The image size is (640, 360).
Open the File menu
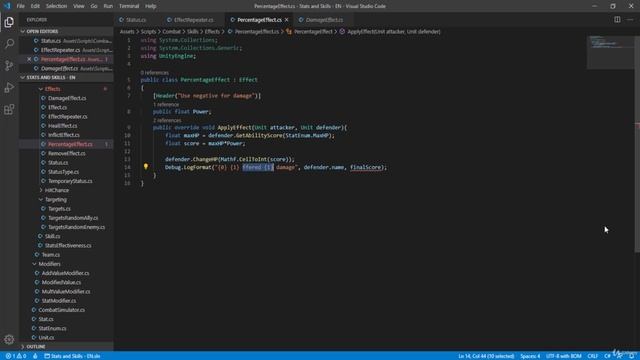coord(20,6)
